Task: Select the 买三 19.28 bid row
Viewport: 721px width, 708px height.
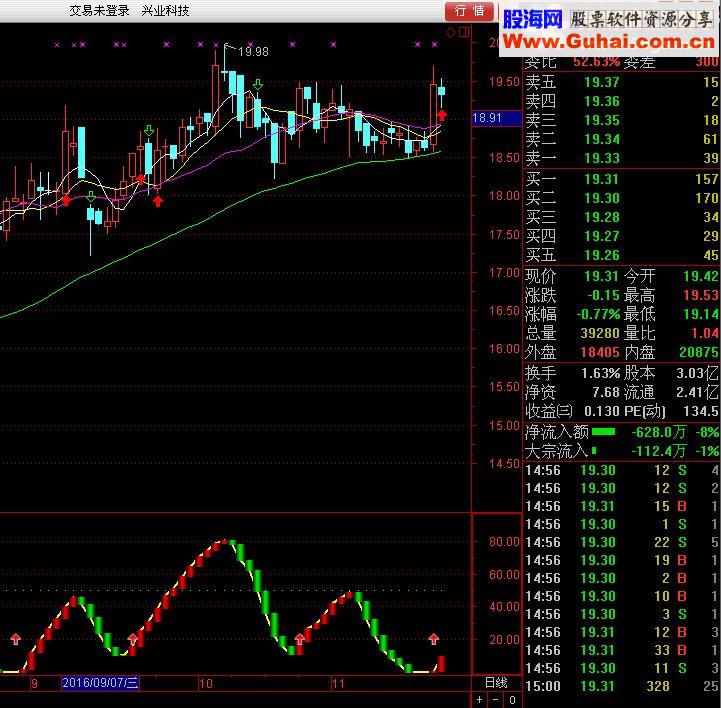Action: [622, 217]
